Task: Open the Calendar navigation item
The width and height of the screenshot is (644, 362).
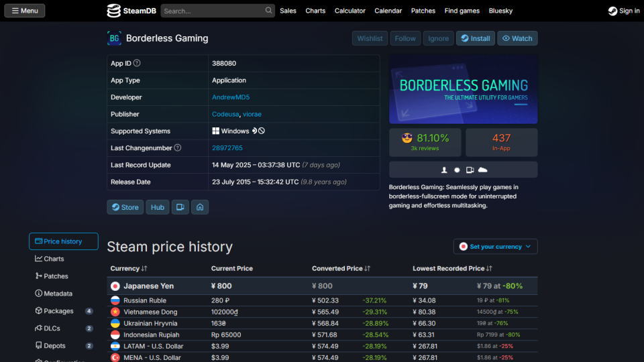Action: coord(388,11)
